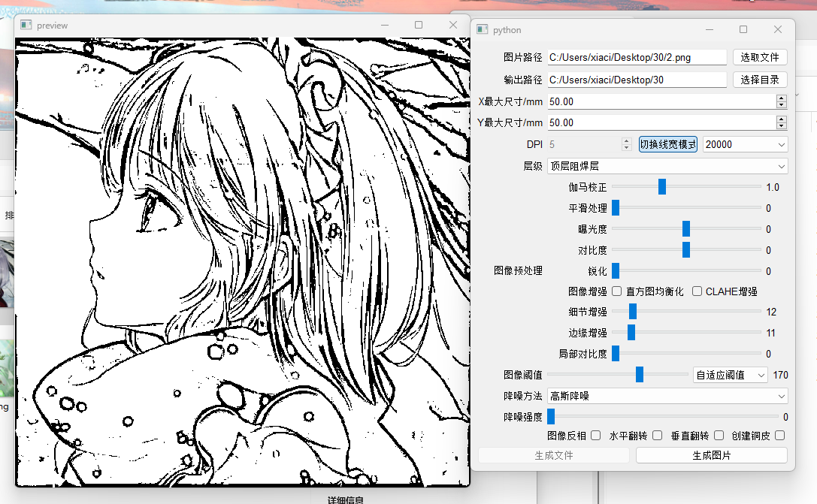The height and width of the screenshot is (504, 817).
Task: Click the X最大尺寸/mm value field
Action: coord(661,101)
